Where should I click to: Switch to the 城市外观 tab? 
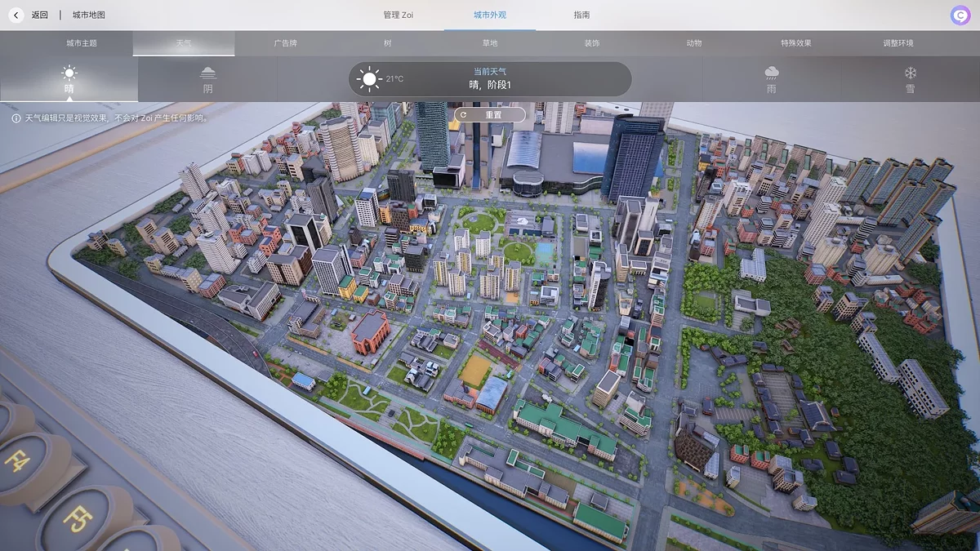click(x=490, y=15)
